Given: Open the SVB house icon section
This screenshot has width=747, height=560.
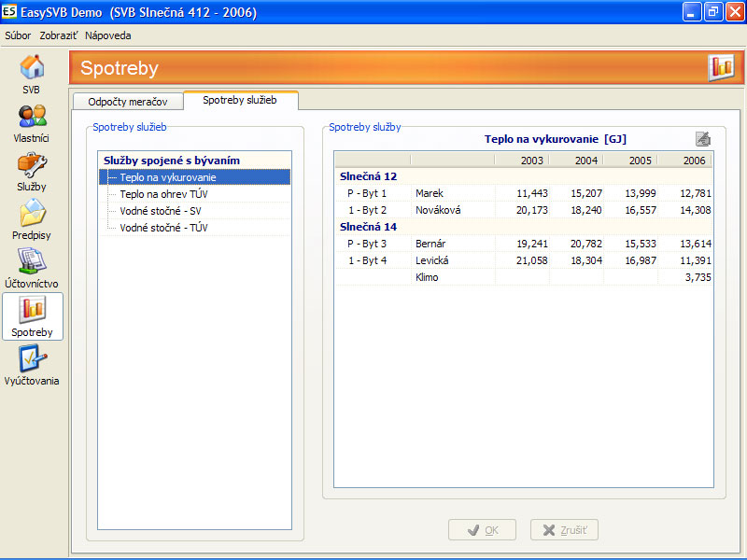Looking at the screenshot, I should (32, 75).
